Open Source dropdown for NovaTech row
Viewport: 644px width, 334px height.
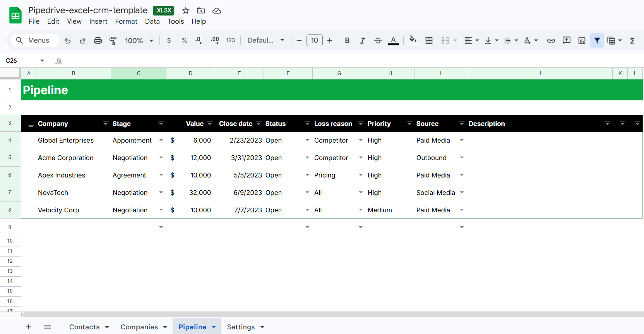[462, 193]
